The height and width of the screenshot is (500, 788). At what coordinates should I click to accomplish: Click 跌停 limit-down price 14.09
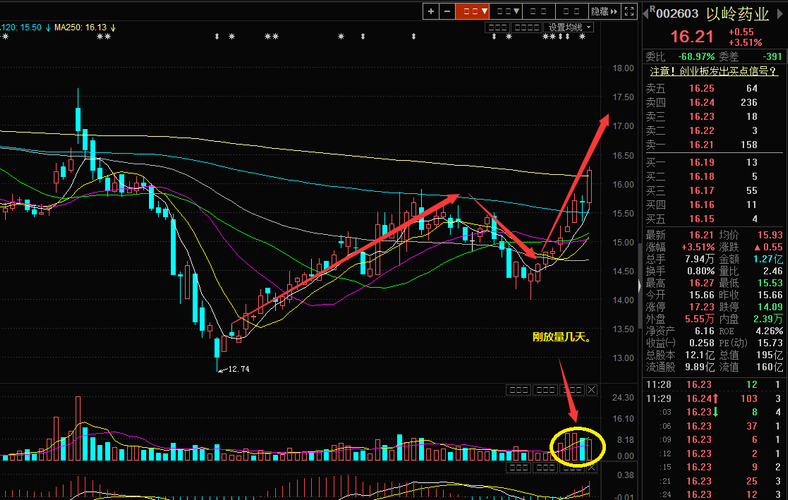(x=769, y=307)
